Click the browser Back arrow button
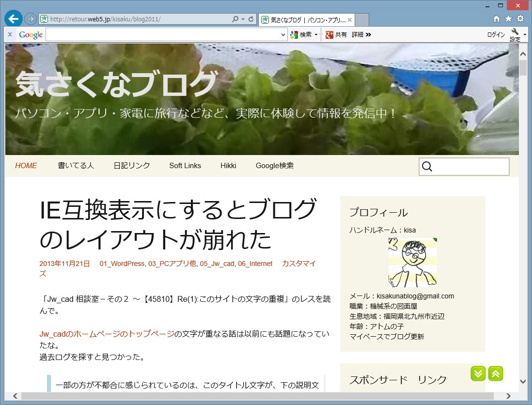 click(14, 18)
